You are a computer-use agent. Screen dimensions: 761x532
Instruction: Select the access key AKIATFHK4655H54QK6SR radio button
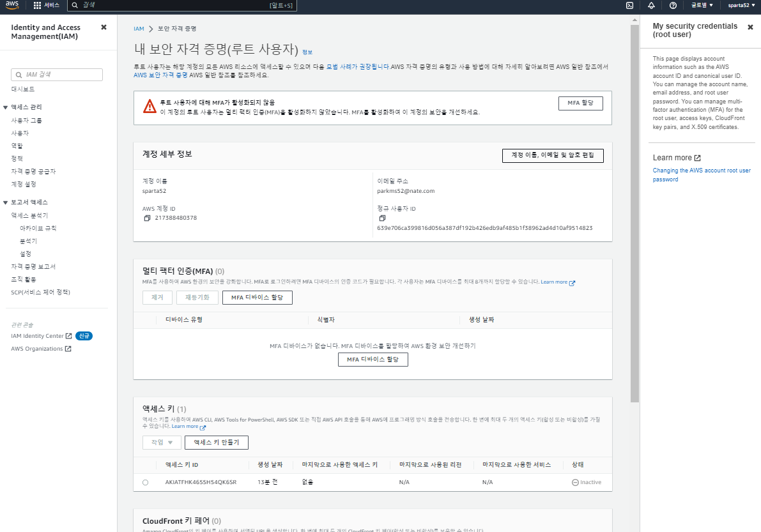(145, 483)
